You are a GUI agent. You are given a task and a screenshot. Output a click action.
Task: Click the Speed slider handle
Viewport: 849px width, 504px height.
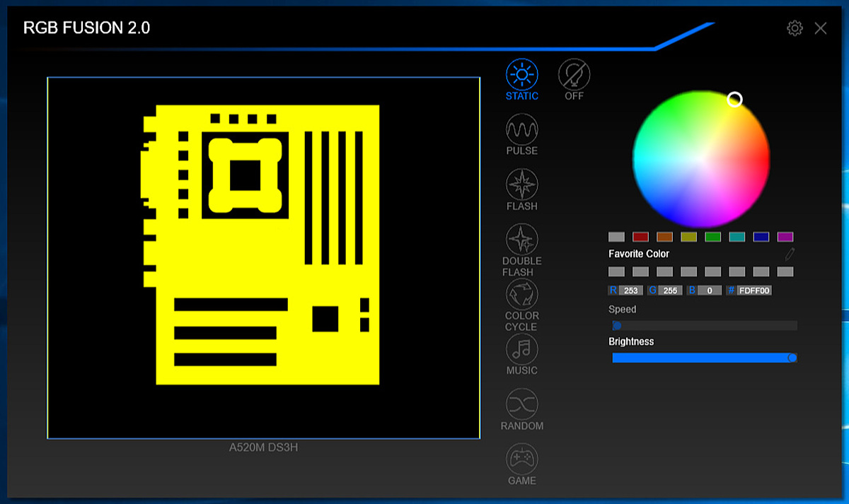coord(616,326)
